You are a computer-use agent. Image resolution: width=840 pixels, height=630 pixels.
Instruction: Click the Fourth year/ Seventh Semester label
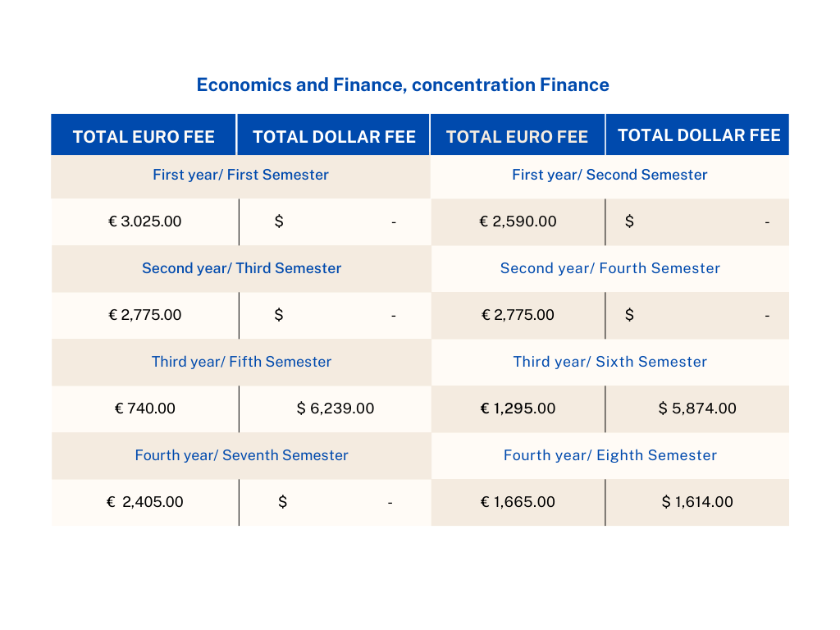241,455
